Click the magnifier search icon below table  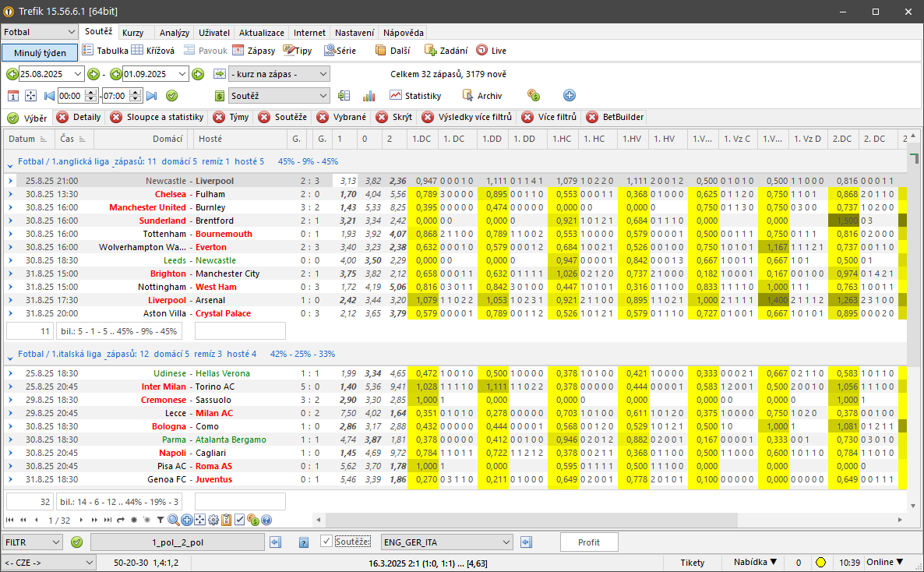tap(173, 520)
